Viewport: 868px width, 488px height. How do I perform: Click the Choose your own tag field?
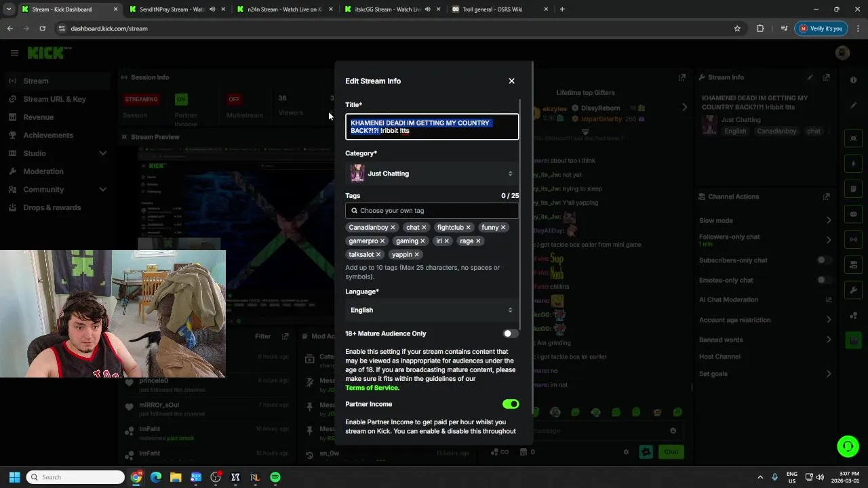point(432,211)
